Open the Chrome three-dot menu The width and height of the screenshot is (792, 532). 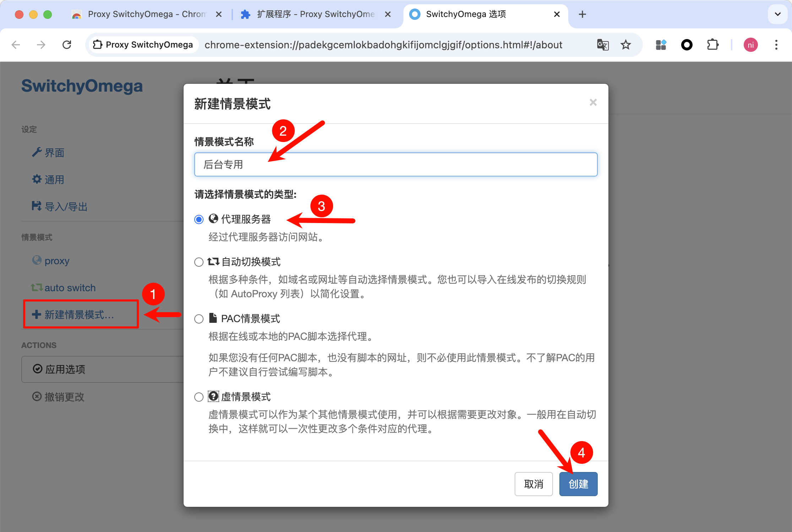point(776,45)
